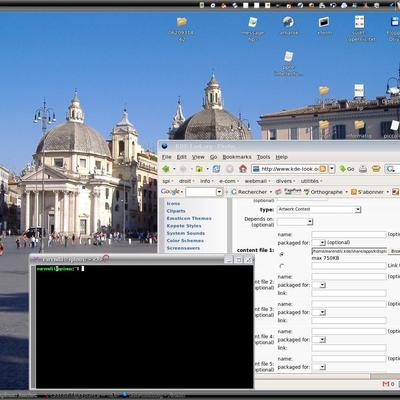The height and width of the screenshot is (400, 400).
Task: Open the globe desktop icon right of message.htm
Action: 288,22
